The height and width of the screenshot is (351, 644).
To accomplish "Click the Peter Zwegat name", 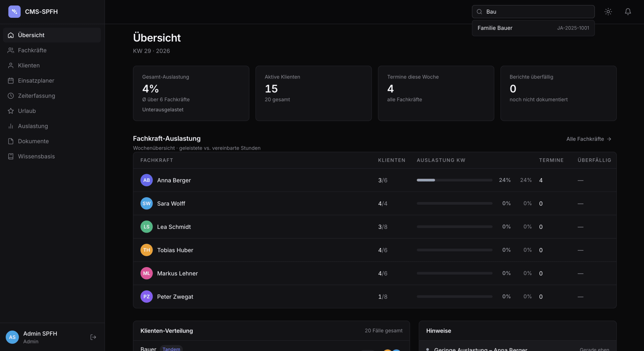I will pyautogui.click(x=175, y=297).
